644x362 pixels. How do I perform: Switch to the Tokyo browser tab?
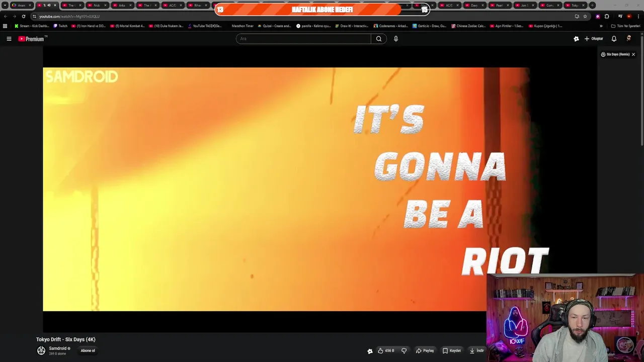(x=575, y=5)
